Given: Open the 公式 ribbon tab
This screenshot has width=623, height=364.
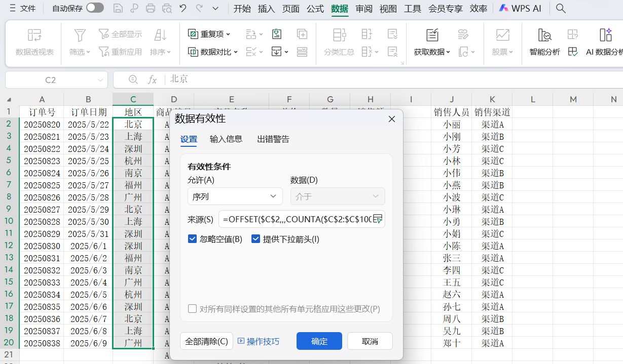Looking at the screenshot, I should 315,9.
